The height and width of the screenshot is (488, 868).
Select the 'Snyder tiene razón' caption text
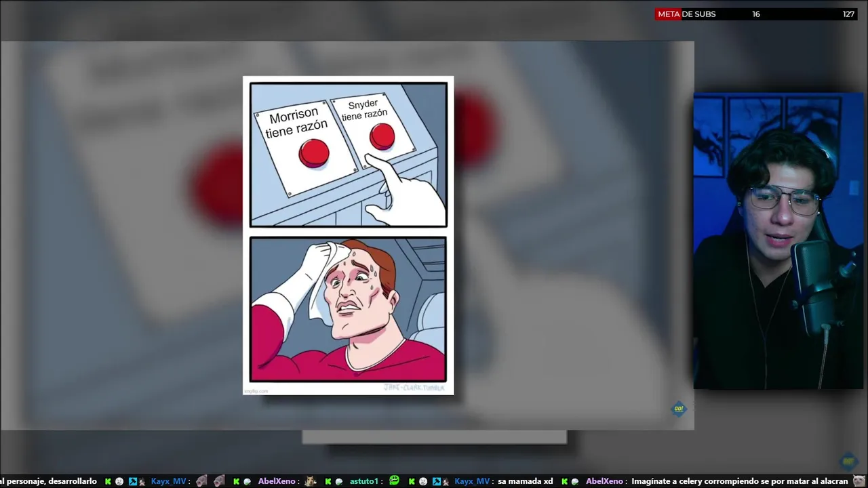(x=364, y=110)
